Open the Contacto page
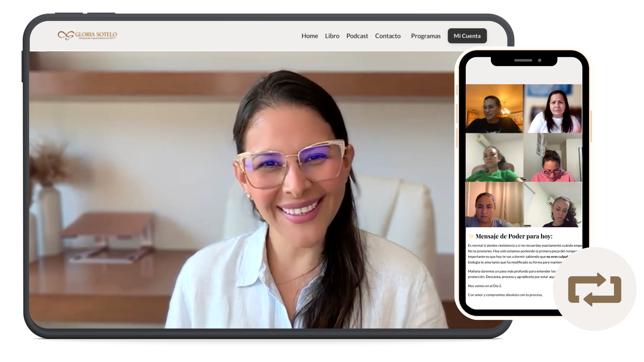Image resolution: width=644 pixels, height=362 pixels. click(388, 36)
